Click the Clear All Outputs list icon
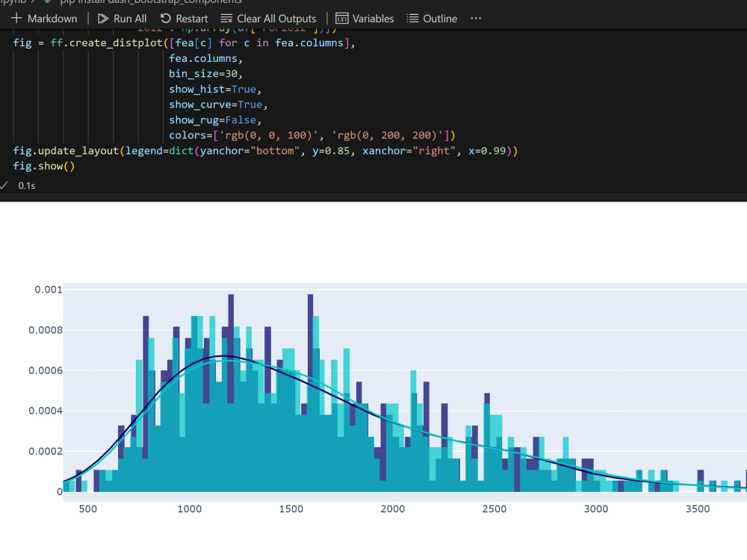Screen dimensions: 747x560 click(x=226, y=19)
